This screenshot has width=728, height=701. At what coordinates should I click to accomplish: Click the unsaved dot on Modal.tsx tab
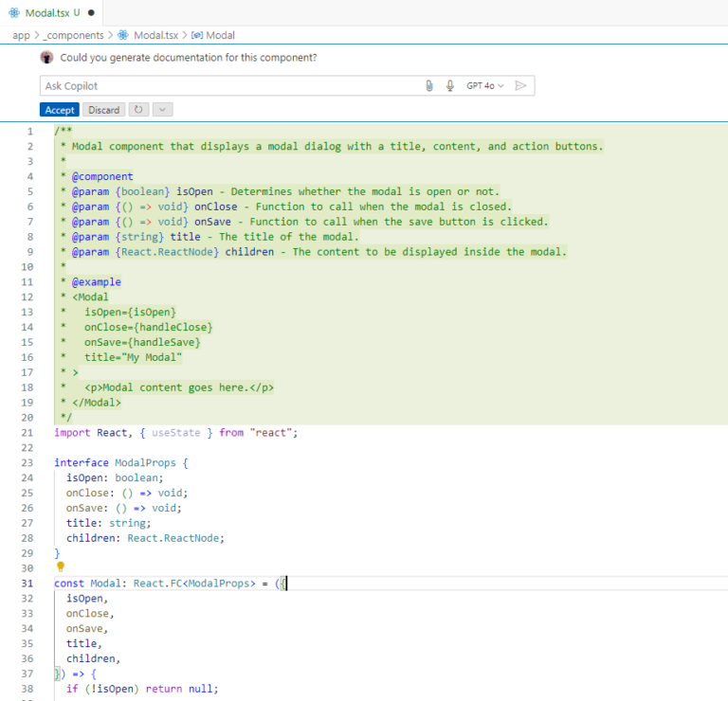pyautogui.click(x=91, y=13)
